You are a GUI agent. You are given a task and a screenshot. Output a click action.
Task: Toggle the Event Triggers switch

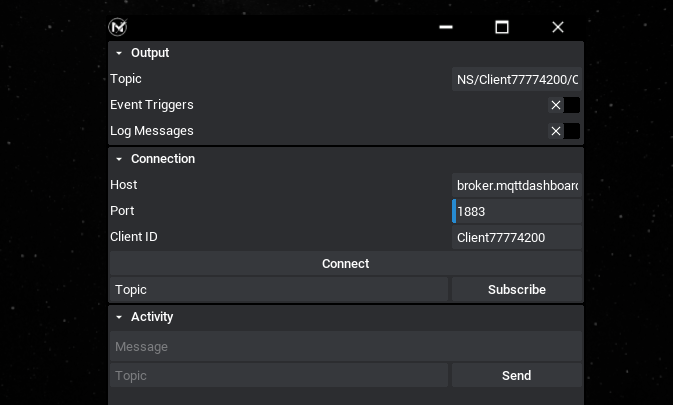click(x=564, y=105)
